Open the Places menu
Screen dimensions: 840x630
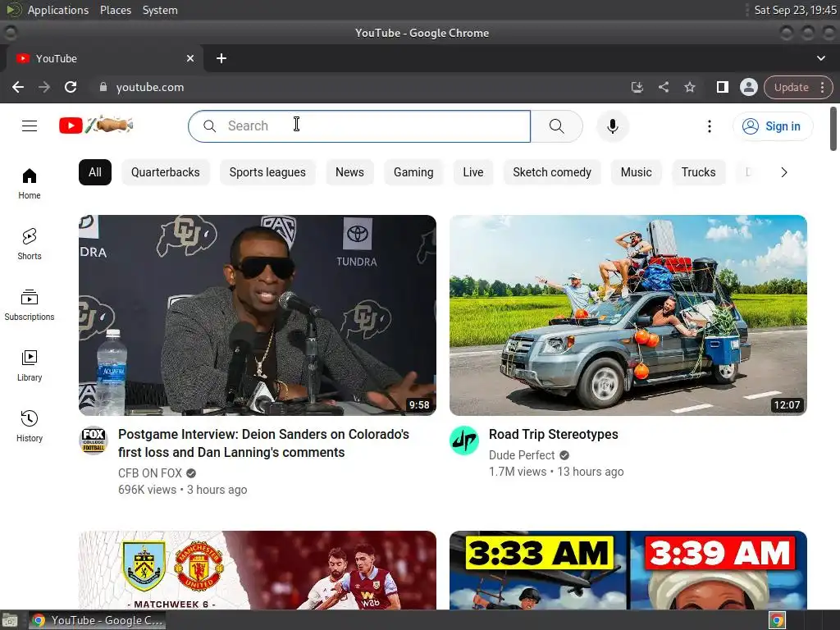click(x=115, y=10)
